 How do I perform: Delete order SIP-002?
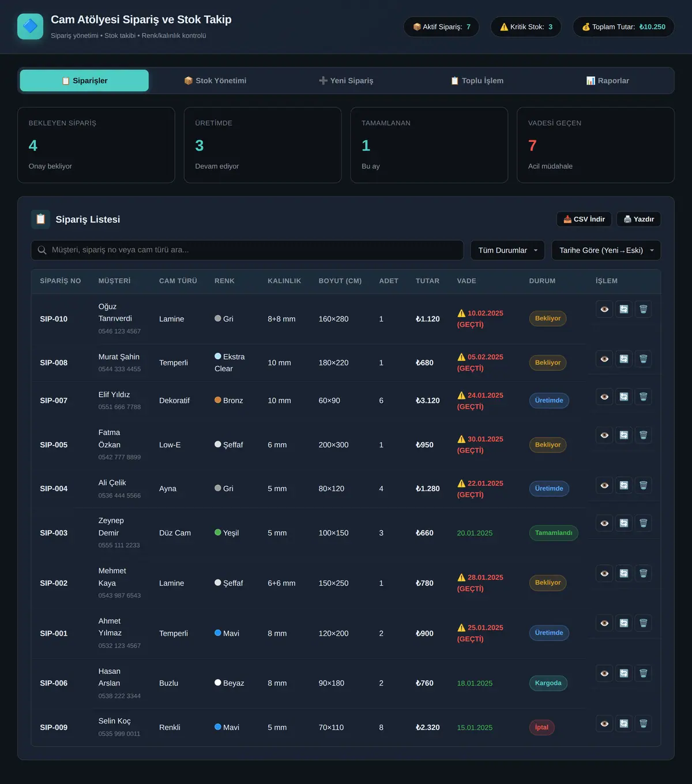click(x=644, y=574)
